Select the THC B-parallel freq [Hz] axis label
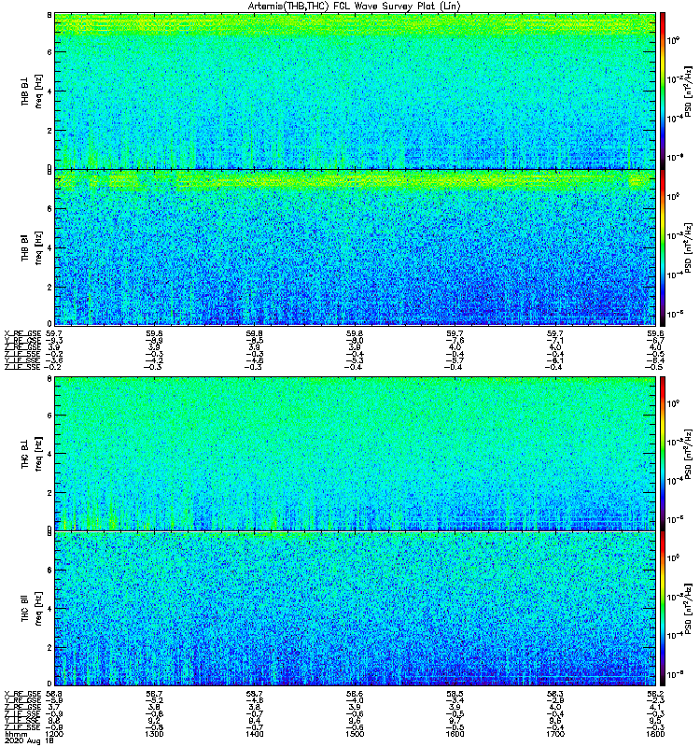Viewport: 700px width, 747px height. (x=39, y=609)
